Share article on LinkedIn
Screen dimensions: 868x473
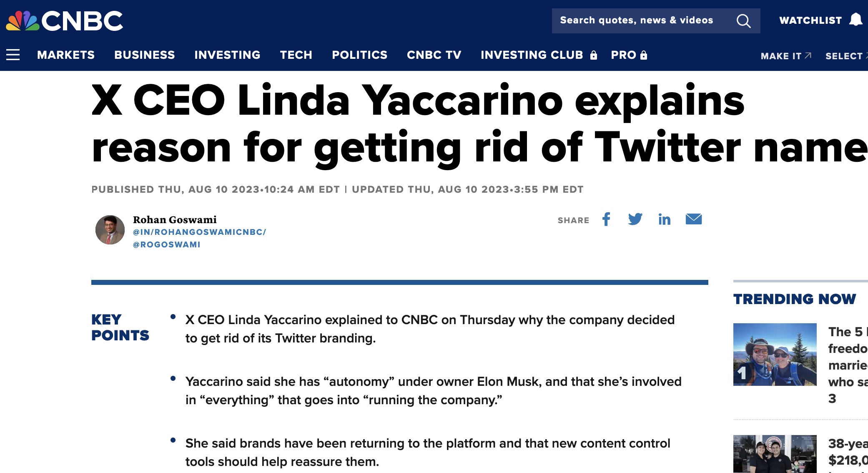pos(665,219)
